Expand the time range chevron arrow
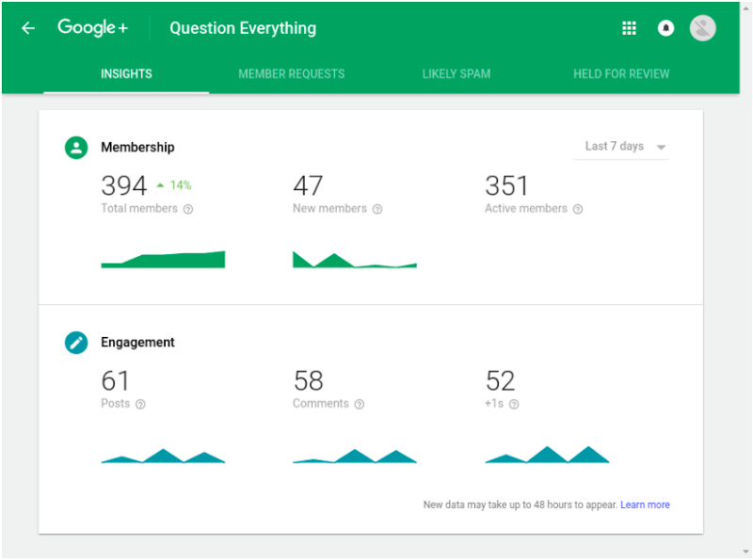The height and width of the screenshot is (560, 753). pyautogui.click(x=661, y=147)
